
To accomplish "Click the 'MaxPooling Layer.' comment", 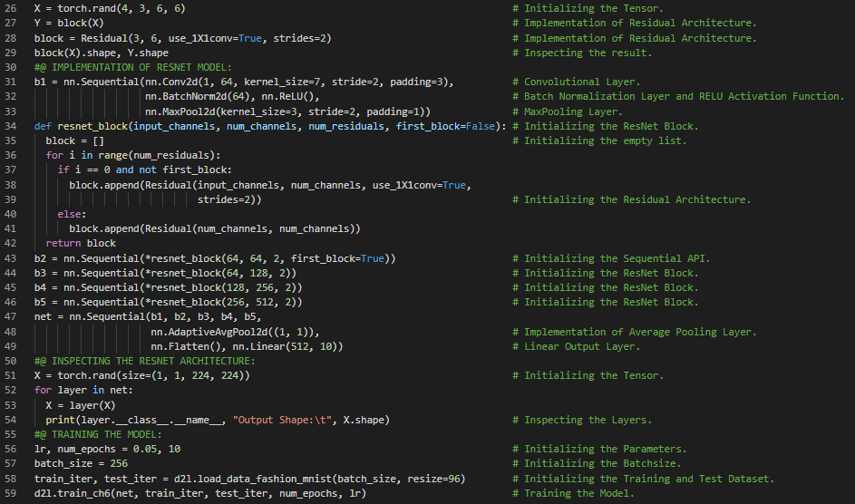I will pos(573,111).
